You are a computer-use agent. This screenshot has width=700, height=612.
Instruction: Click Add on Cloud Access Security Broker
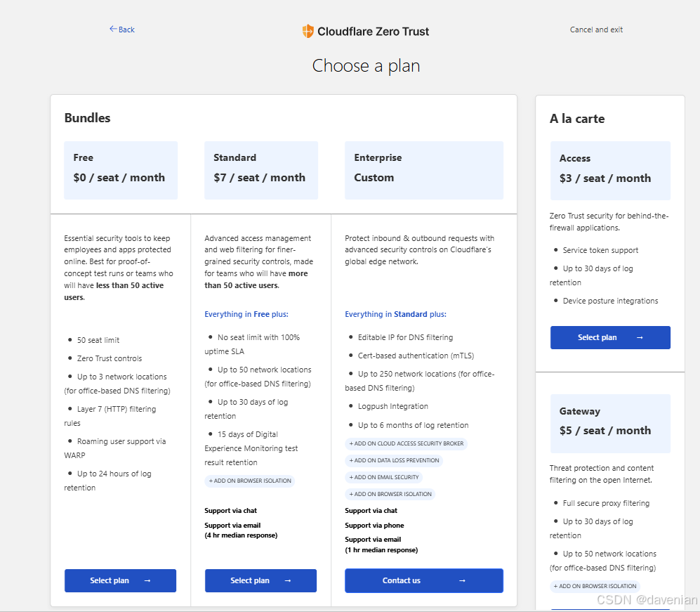407,443
